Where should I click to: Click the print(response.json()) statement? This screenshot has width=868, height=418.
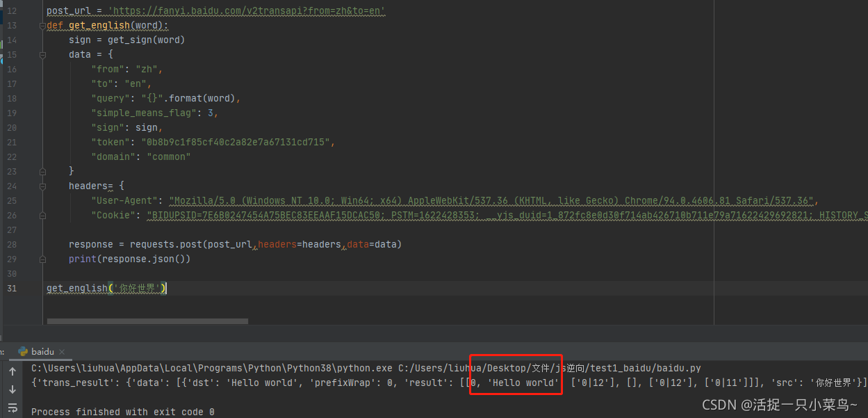(129, 259)
